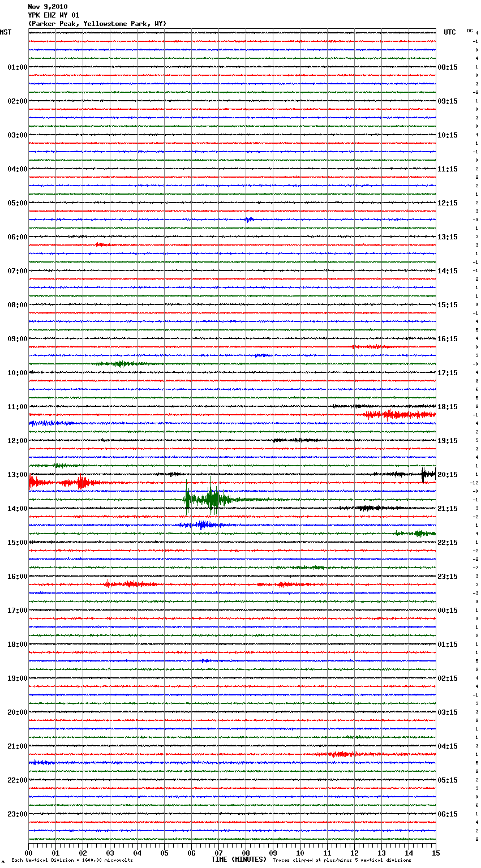The width and height of the screenshot is (481, 868).
Task: Click the "TIME (MINUTES)" axis title
Action: pyautogui.click(x=239, y=860)
